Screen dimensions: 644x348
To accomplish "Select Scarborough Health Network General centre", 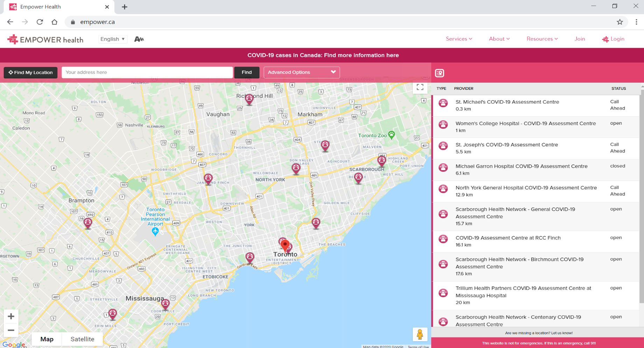I will coord(537,216).
